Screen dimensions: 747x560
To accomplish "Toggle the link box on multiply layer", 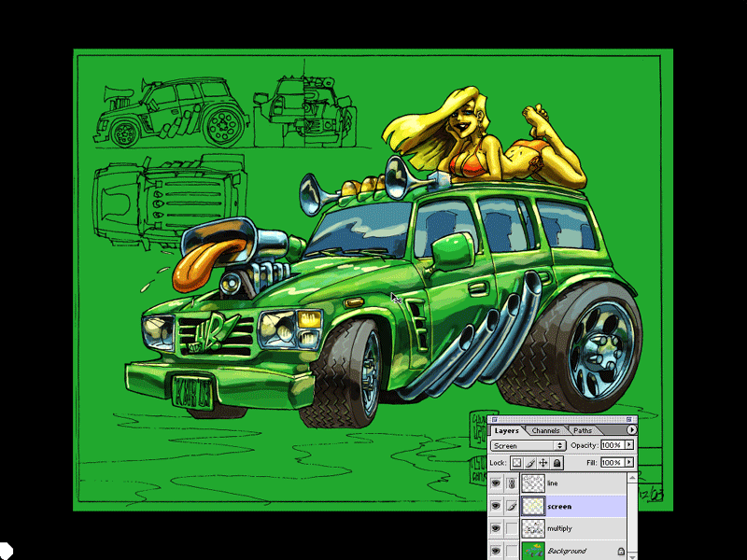I will coord(512,528).
